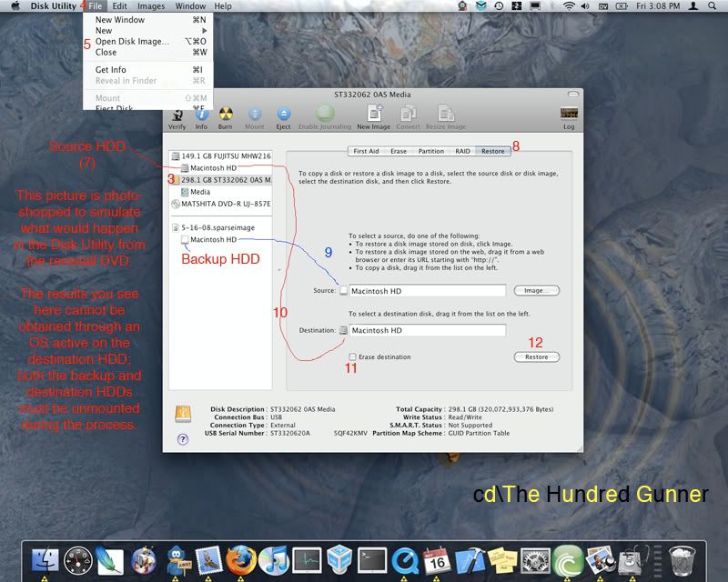This screenshot has width=728, height=582.
Task: Select the 149.1 GB FUJITSU disk
Action: [x=221, y=156]
